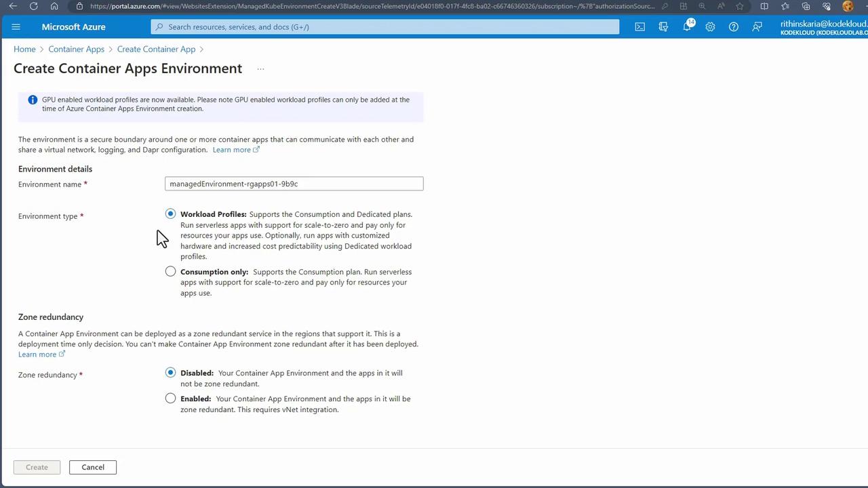Open the collections icon in browser toolbar
This screenshot has height=488, width=868.
pos(806,6)
